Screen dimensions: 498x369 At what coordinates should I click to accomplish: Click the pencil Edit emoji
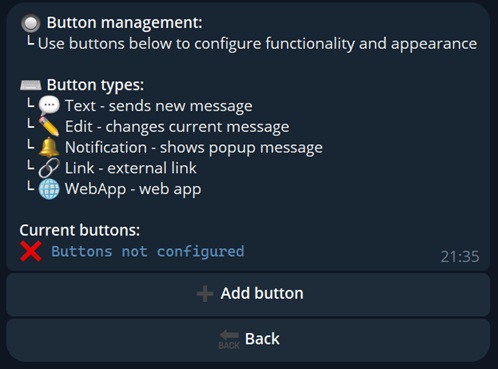click(x=49, y=126)
